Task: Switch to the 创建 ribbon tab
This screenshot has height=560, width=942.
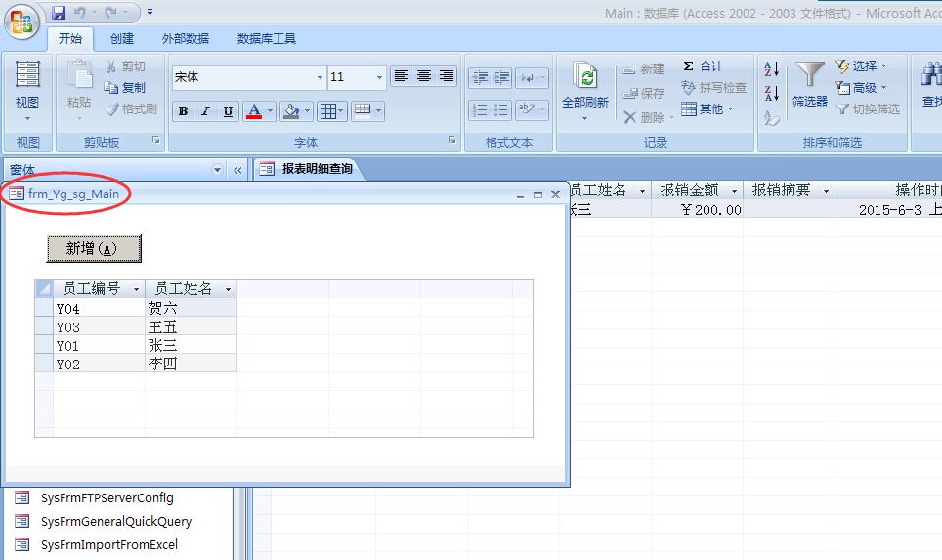Action: click(x=122, y=39)
